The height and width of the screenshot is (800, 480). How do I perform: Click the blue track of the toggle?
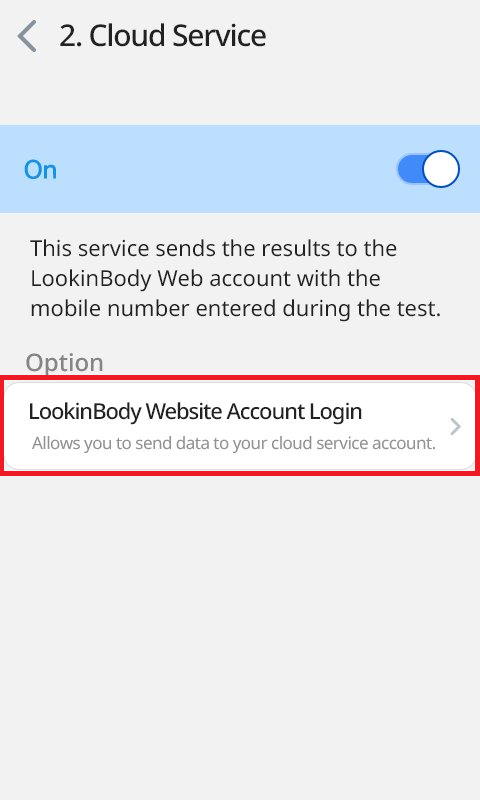click(410, 169)
